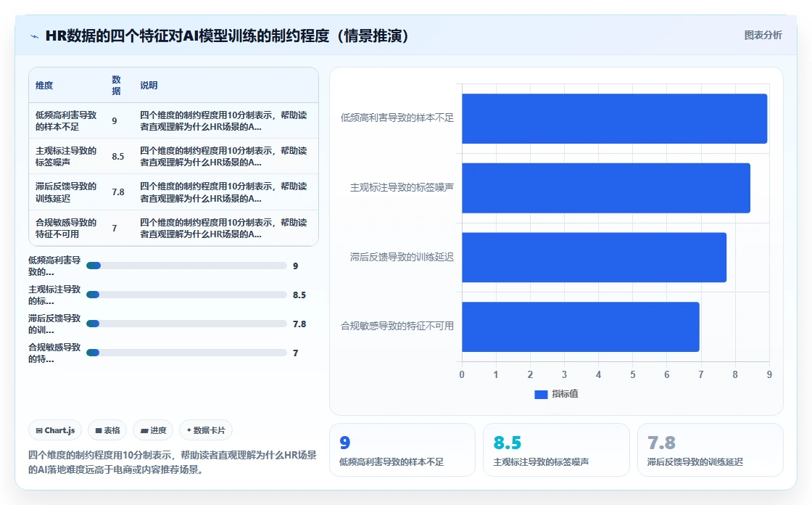Click the 主观标注导致的标签噪声 chart bar

coord(606,188)
